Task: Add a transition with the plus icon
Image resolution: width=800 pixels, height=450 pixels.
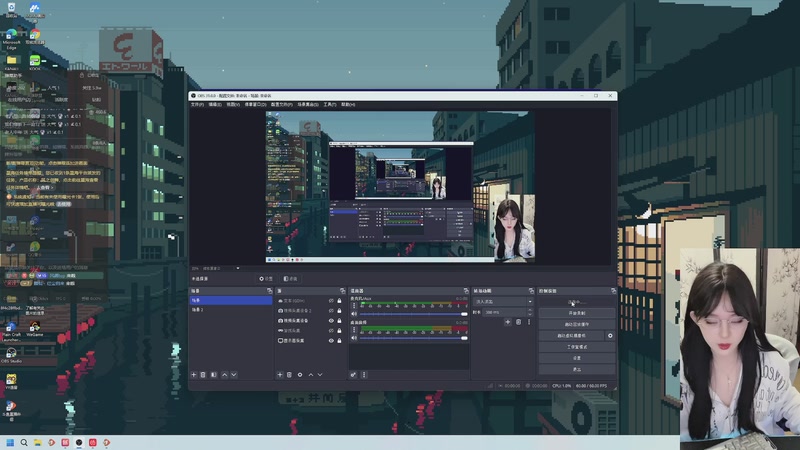Action: (x=508, y=322)
